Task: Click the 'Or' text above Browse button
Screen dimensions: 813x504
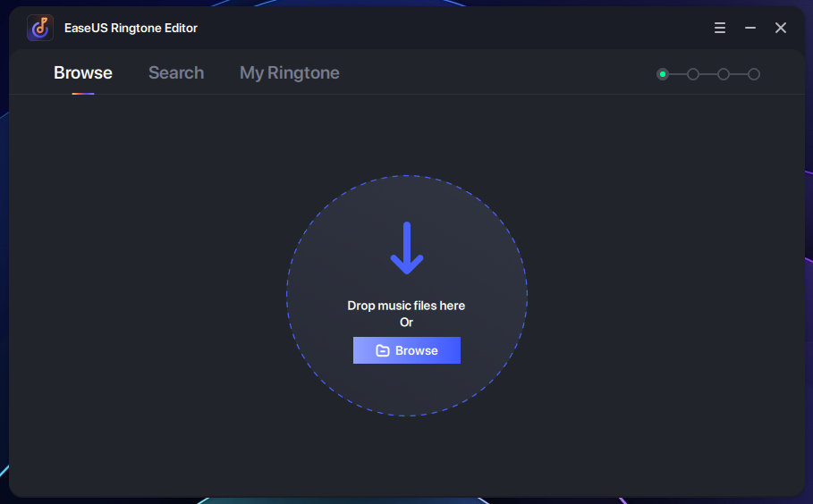Action: tap(406, 323)
